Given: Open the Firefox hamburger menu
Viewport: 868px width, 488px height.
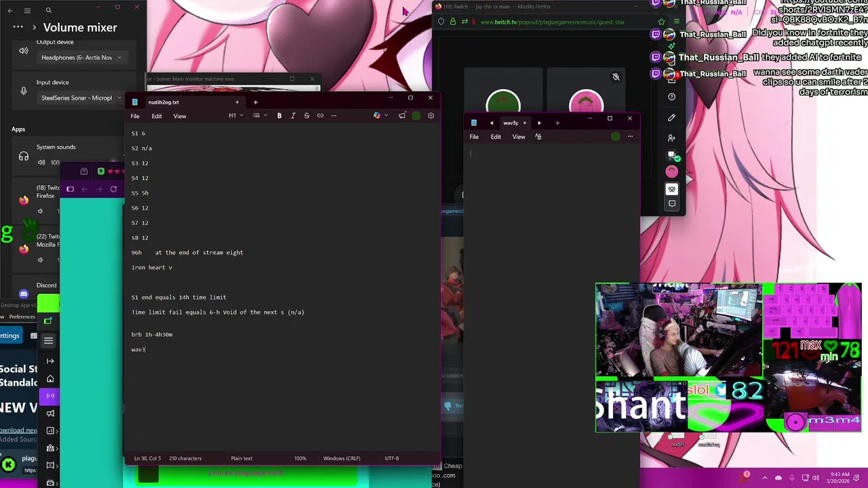Looking at the screenshot, I should point(676,22).
